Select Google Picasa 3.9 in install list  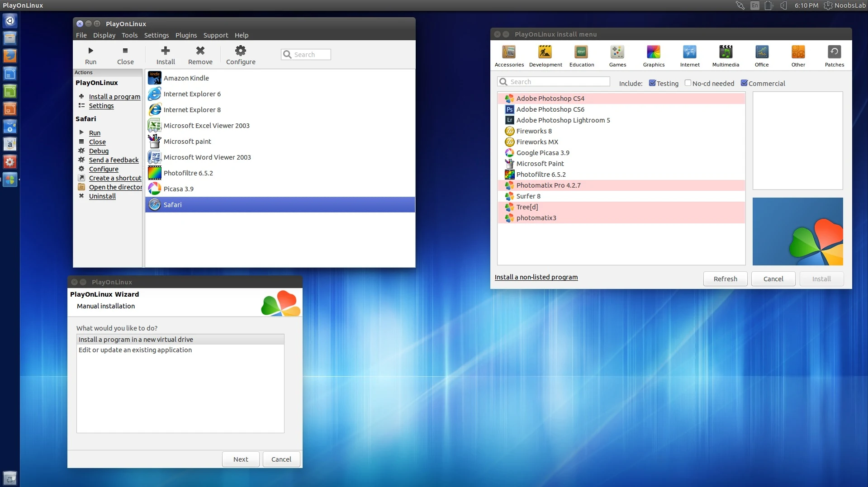[621, 153]
